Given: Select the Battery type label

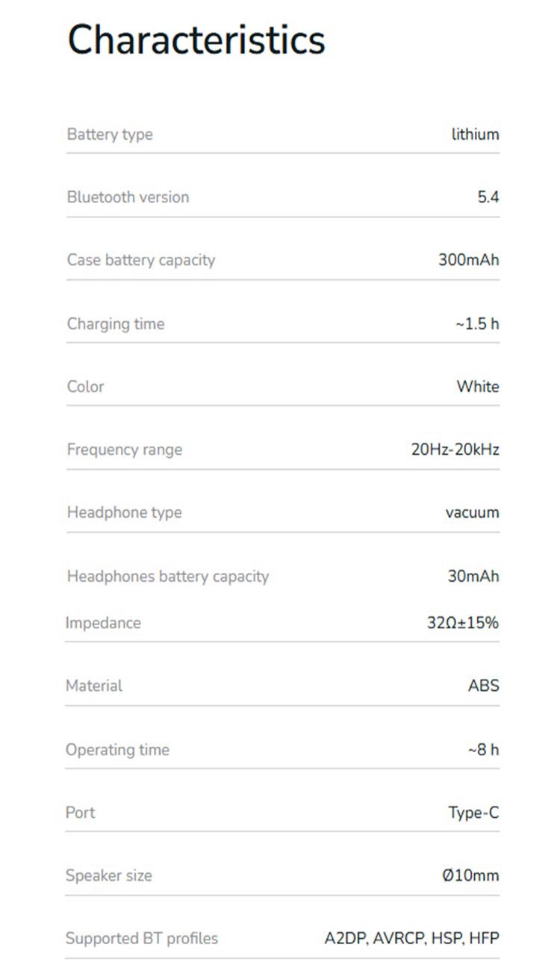Looking at the screenshot, I should pos(110,134).
